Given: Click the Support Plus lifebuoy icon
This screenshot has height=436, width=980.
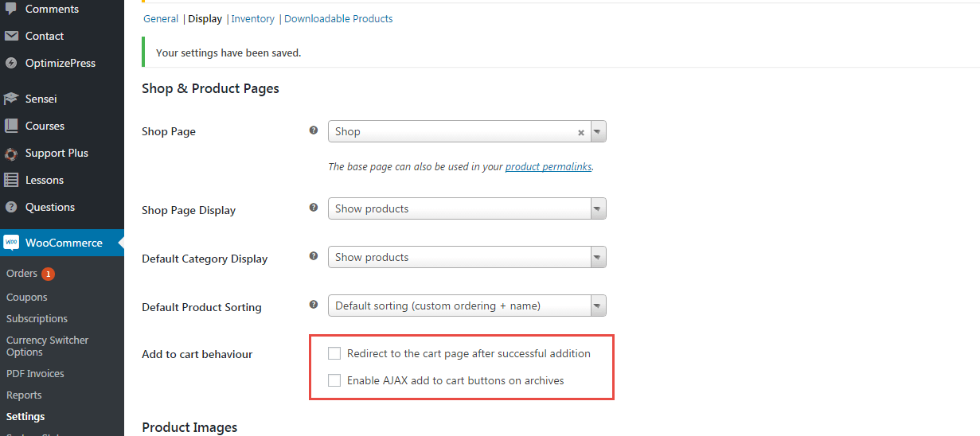Looking at the screenshot, I should [11, 153].
